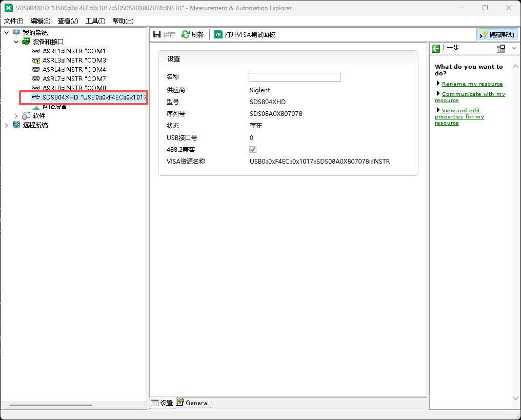Viewport: 521px width, 420px height.
Task: Switch to the General tab
Action: click(193, 403)
